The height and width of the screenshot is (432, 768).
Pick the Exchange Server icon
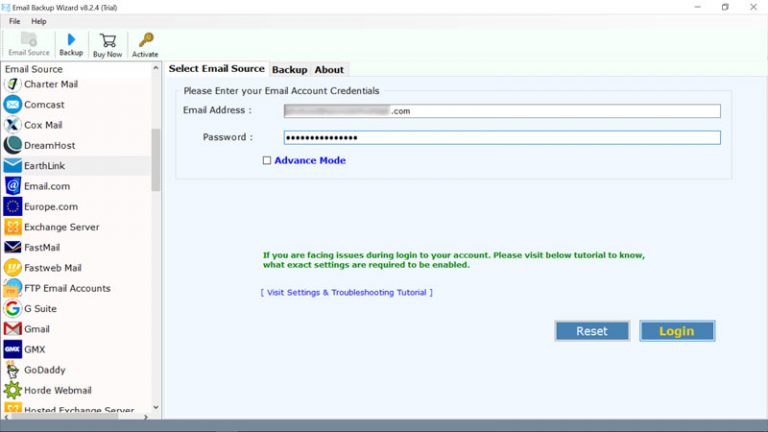pyautogui.click(x=12, y=227)
